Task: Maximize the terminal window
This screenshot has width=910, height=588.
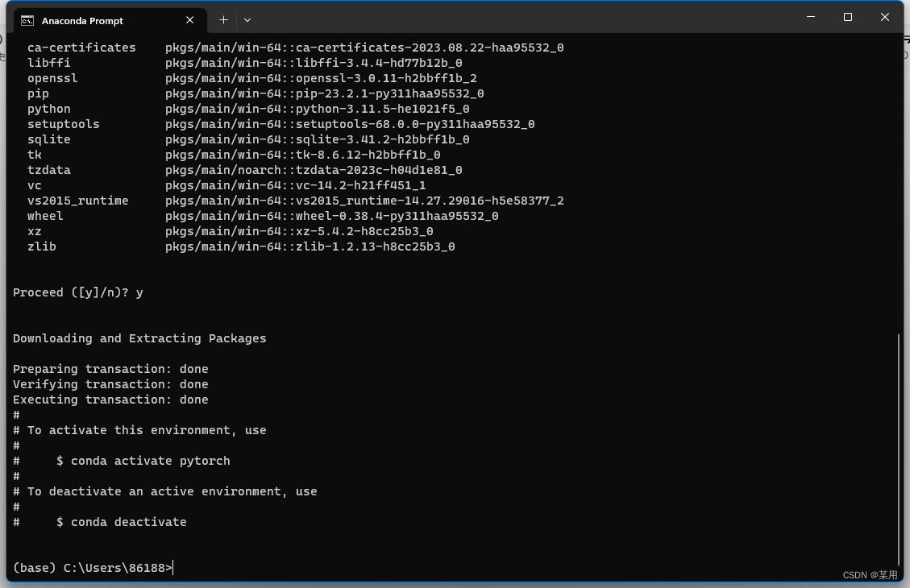Action: tap(848, 17)
